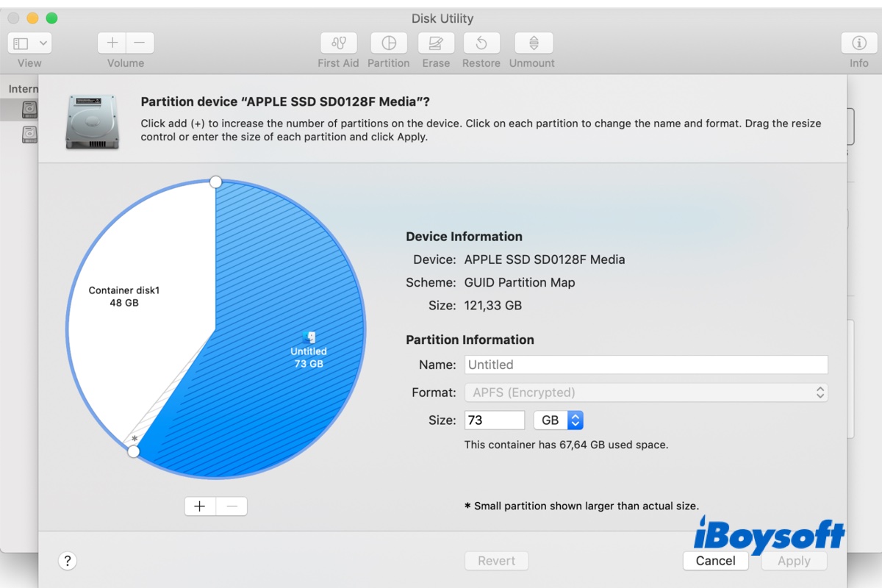The height and width of the screenshot is (588, 882).
Task: Click the help question mark button
Action: tap(68, 561)
